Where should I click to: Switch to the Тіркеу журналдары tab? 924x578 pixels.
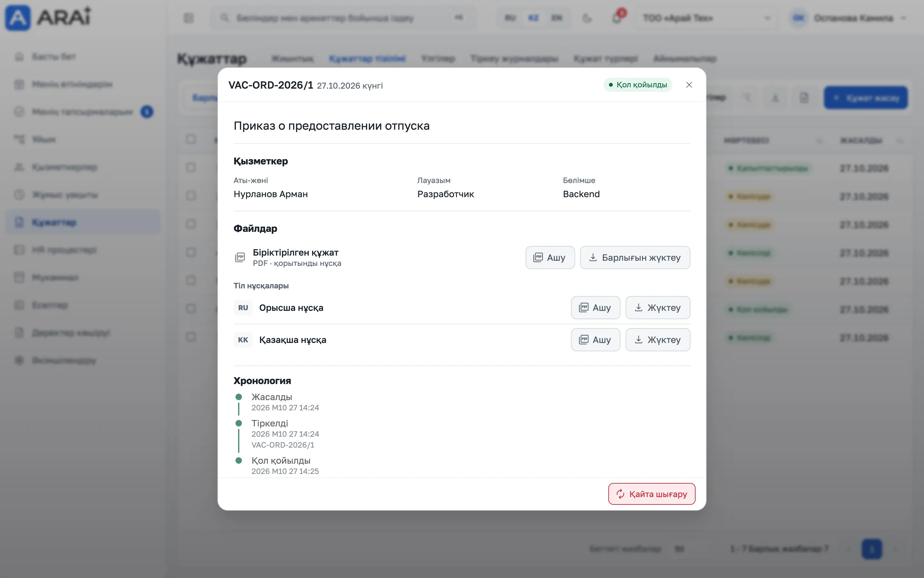tap(514, 58)
